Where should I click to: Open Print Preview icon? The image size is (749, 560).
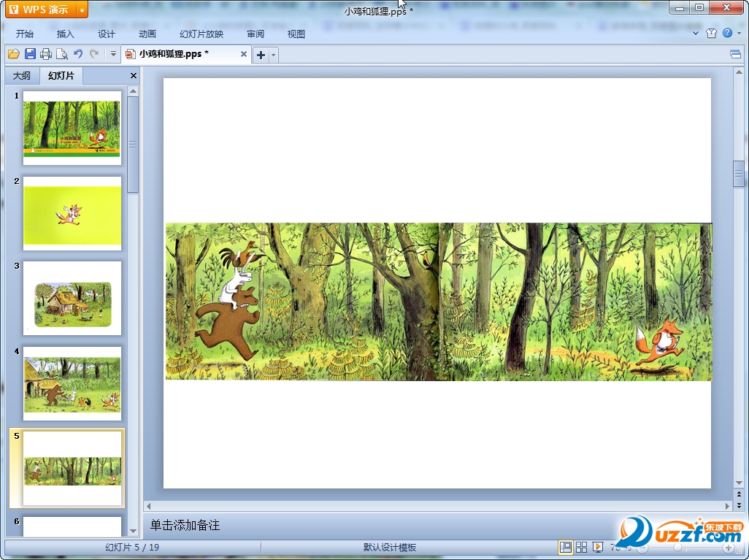tap(61, 54)
